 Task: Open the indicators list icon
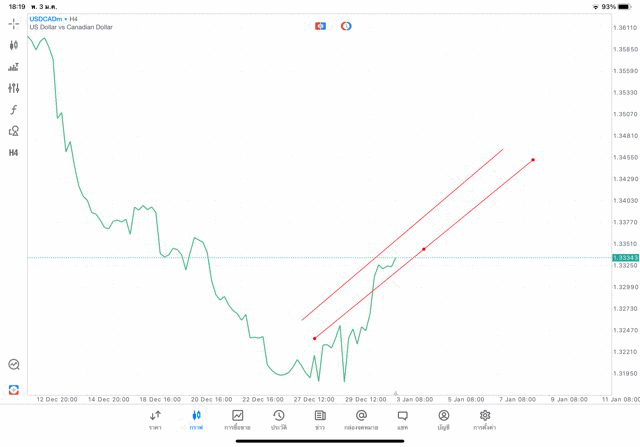click(x=14, y=67)
